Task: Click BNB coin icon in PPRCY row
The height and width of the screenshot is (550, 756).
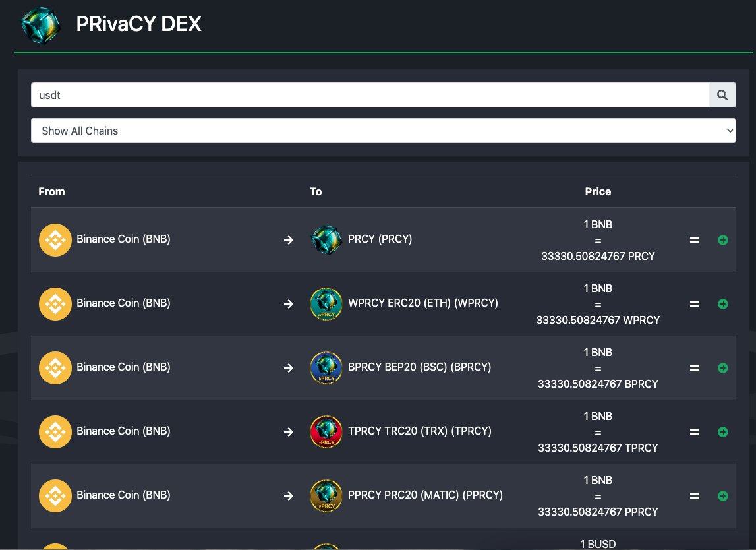Action: [x=55, y=496]
